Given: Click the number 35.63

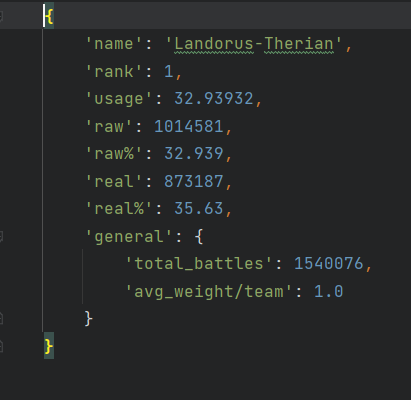Looking at the screenshot, I should coord(199,209).
